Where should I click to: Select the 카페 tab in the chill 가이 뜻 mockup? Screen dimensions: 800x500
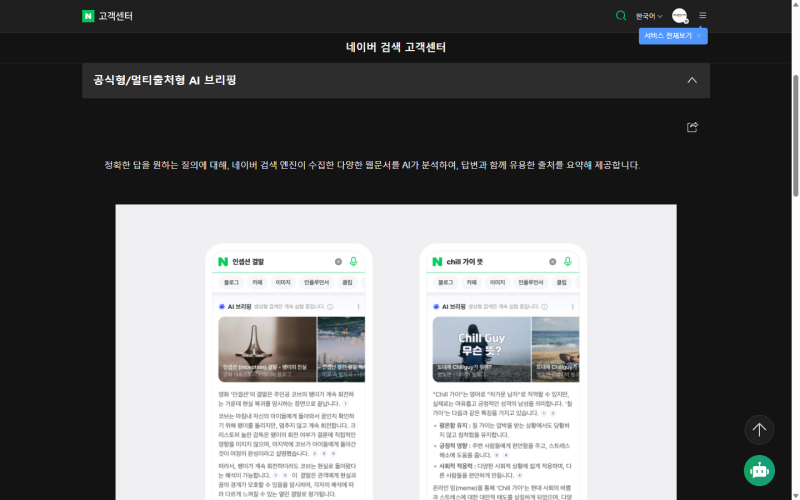[x=471, y=283]
